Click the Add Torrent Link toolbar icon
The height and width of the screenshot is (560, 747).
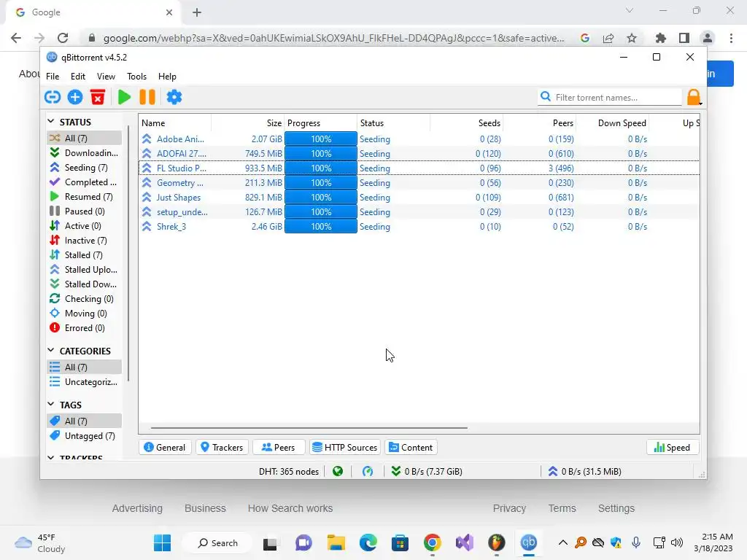53,97
